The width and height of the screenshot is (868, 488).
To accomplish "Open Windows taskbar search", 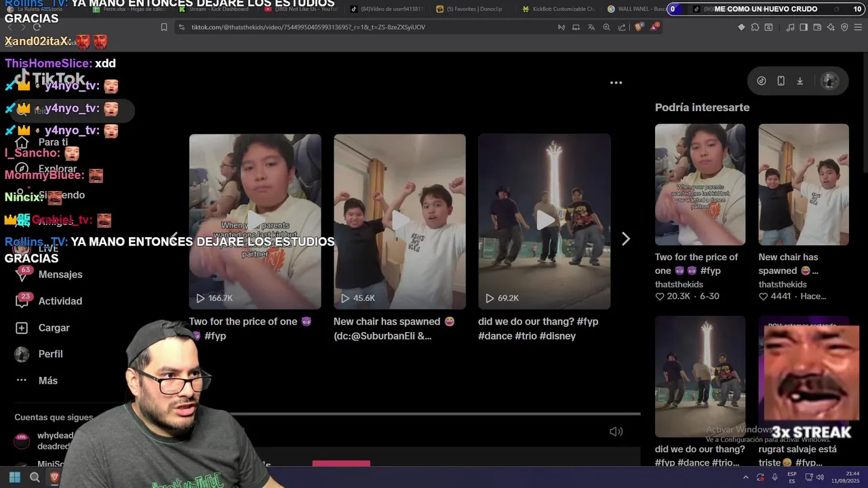I will [x=35, y=477].
